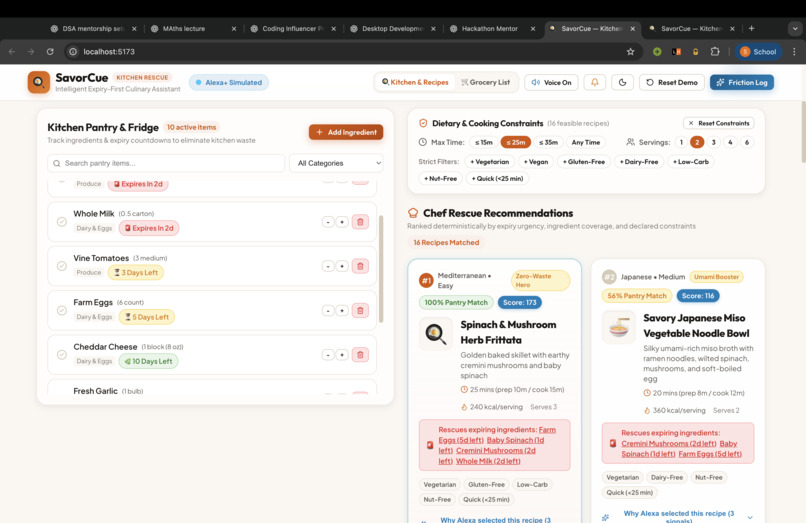Switch to Kitchen & Recipes tab
Viewport: 806px width, 523px height.
[415, 82]
